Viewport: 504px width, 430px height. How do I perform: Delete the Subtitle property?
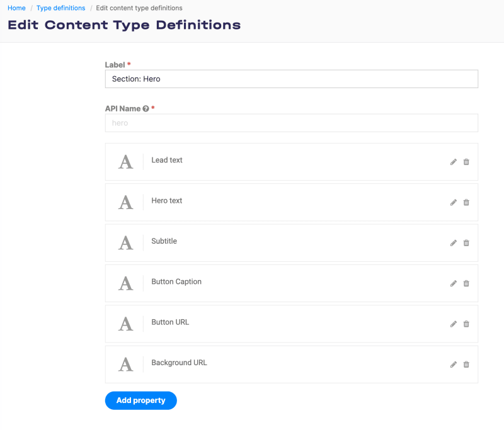pos(466,243)
